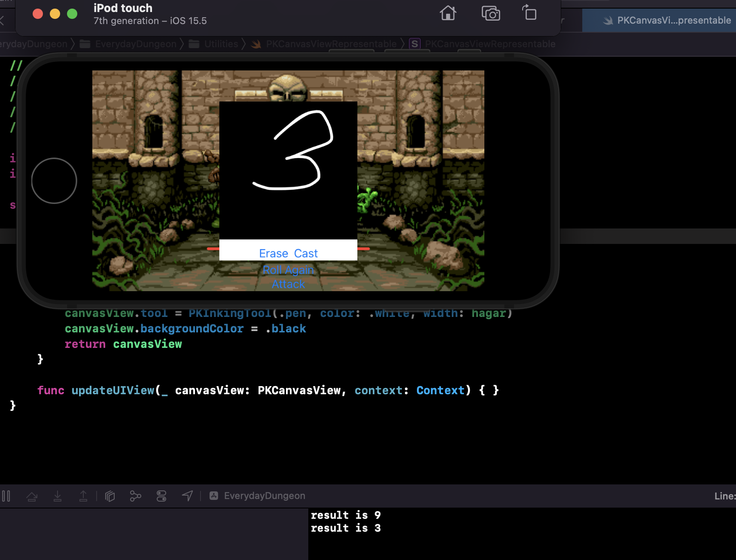Screen dimensions: 736x560
Task: Click the Step Into debug icon
Action: pyautogui.click(x=58, y=496)
